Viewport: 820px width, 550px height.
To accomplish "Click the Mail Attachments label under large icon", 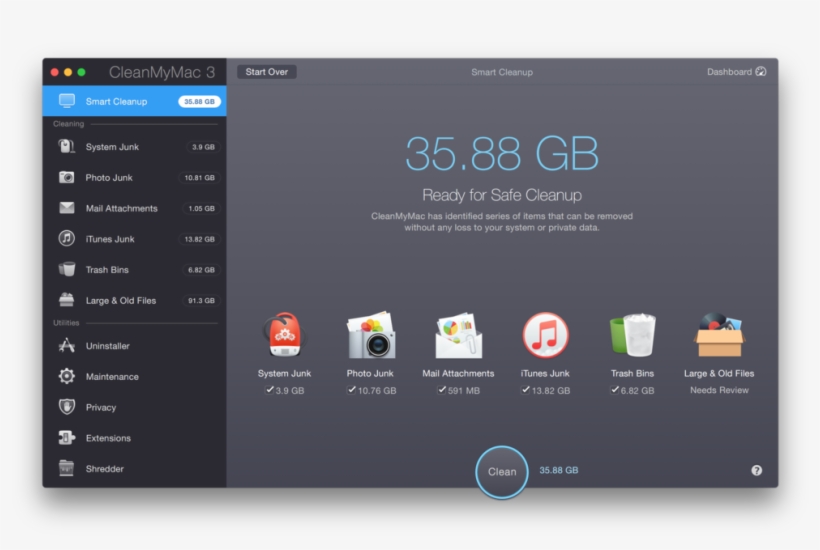I will pyautogui.click(x=458, y=373).
